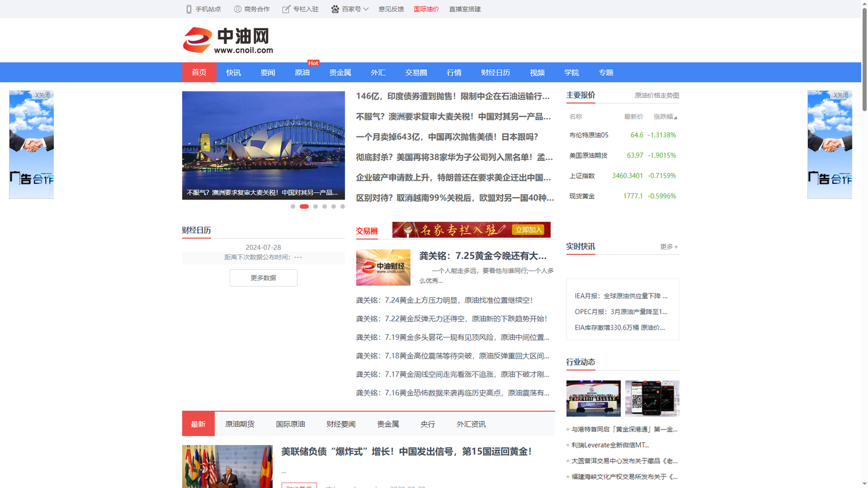This screenshot has height=488, width=868.
Task: Select the fourth carousel dot
Action: tap(324, 207)
